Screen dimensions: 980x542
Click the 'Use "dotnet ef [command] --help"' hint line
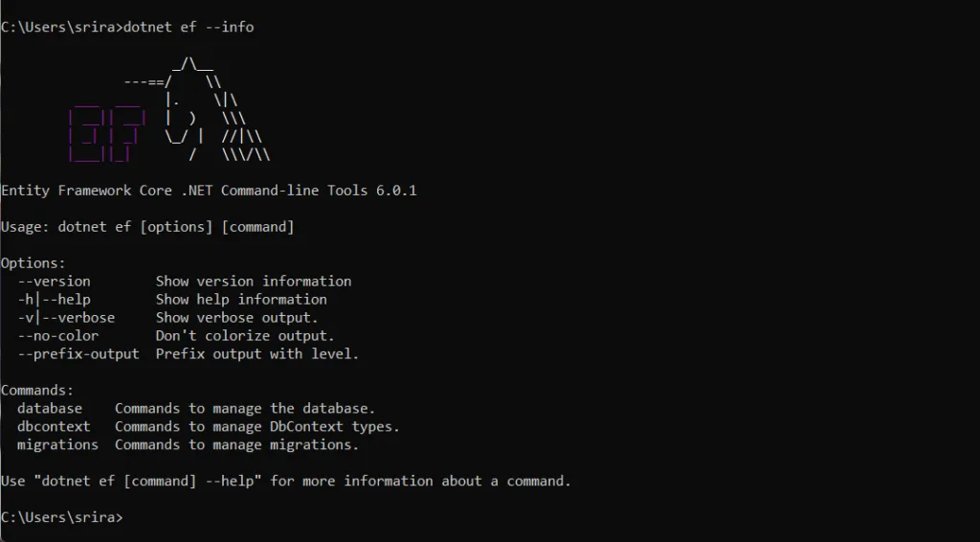coord(286,482)
